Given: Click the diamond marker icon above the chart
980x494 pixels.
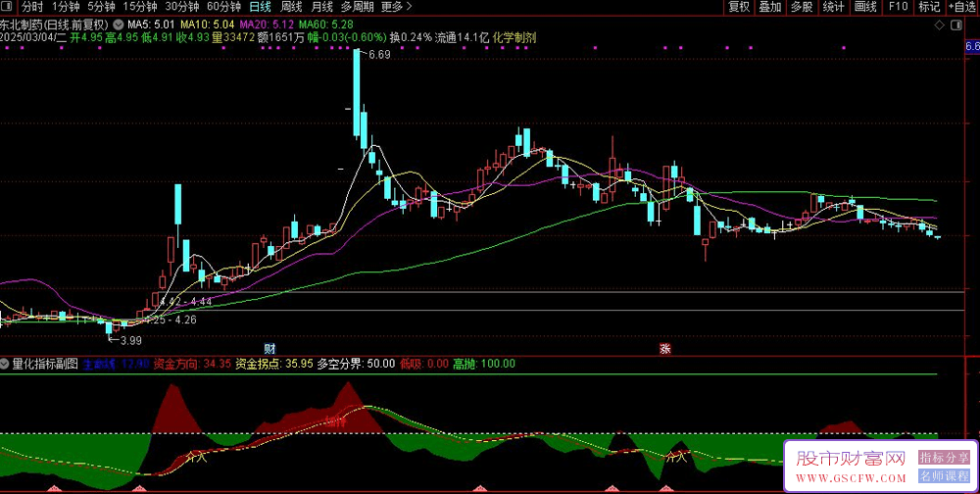Looking at the screenshot, I should (940, 25).
